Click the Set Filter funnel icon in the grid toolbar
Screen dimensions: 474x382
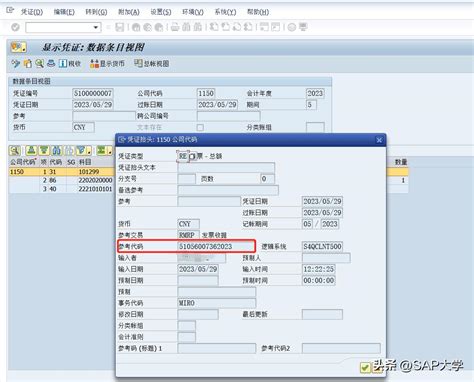tap(81, 151)
